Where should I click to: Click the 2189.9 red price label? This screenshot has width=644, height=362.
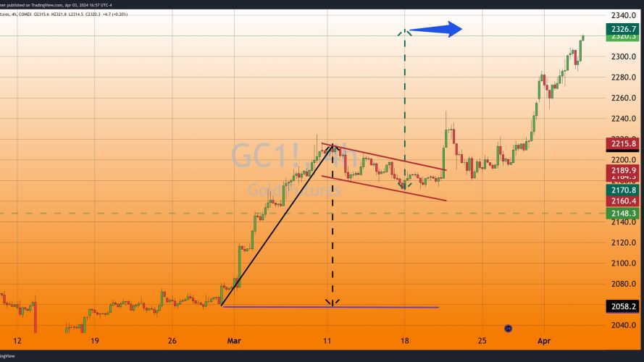623,170
